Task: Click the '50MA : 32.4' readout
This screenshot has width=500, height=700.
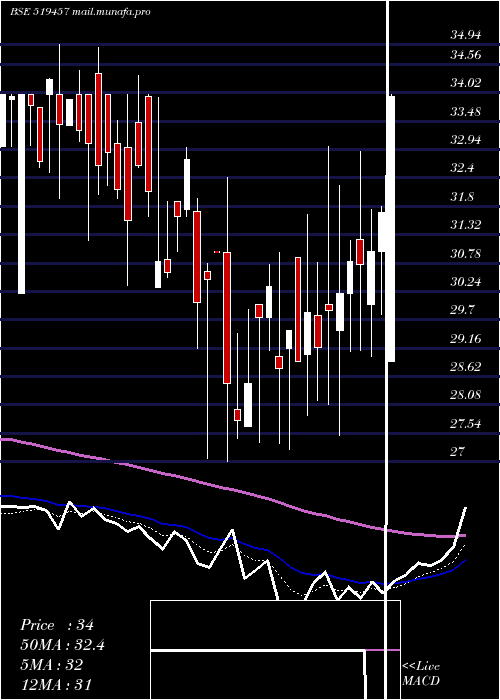Action: pos(62,645)
